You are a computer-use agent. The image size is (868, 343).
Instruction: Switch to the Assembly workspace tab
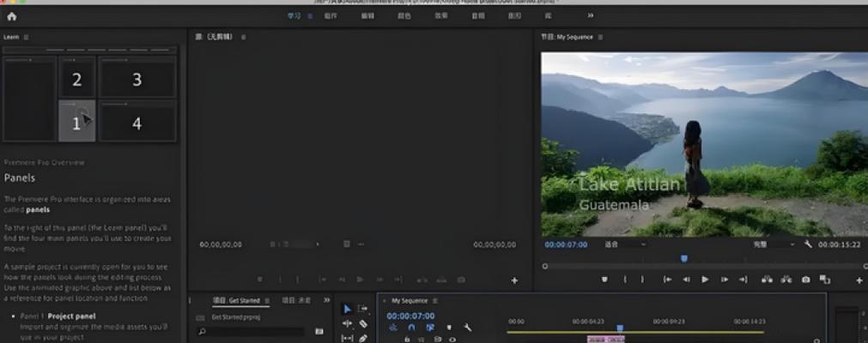331,16
